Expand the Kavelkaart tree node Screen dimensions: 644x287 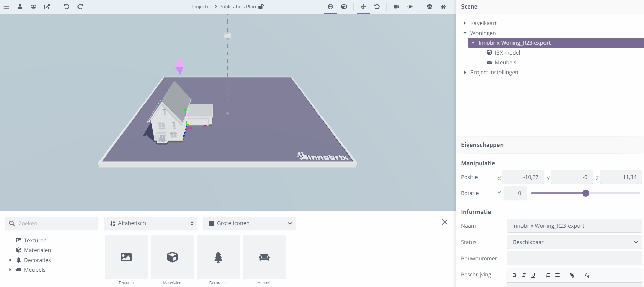coord(465,23)
